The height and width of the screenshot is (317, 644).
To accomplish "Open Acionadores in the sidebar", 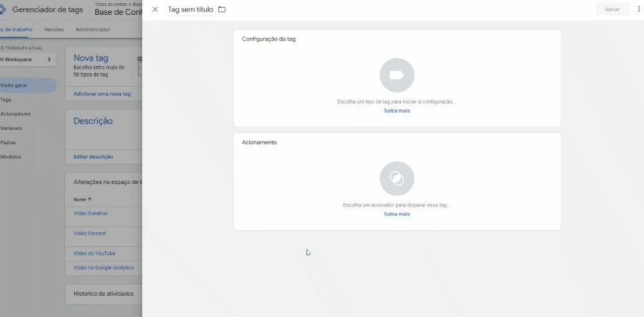I will click(x=15, y=114).
